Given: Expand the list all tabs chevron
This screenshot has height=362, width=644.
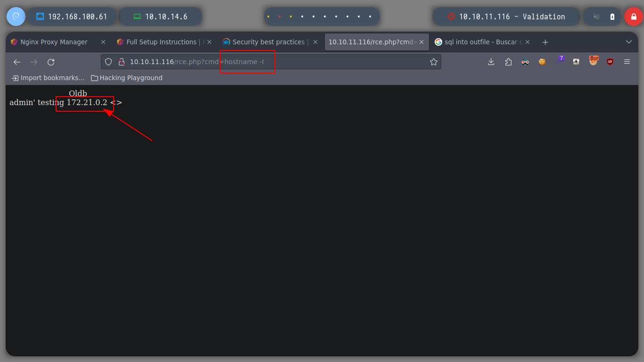Looking at the screenshot, I should 628,42.
